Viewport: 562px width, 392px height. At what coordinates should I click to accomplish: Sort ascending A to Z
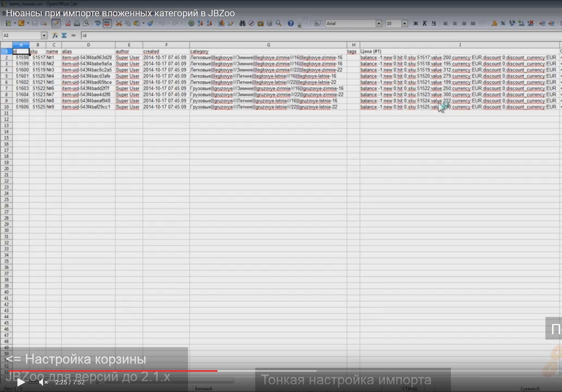pos(200,23)
